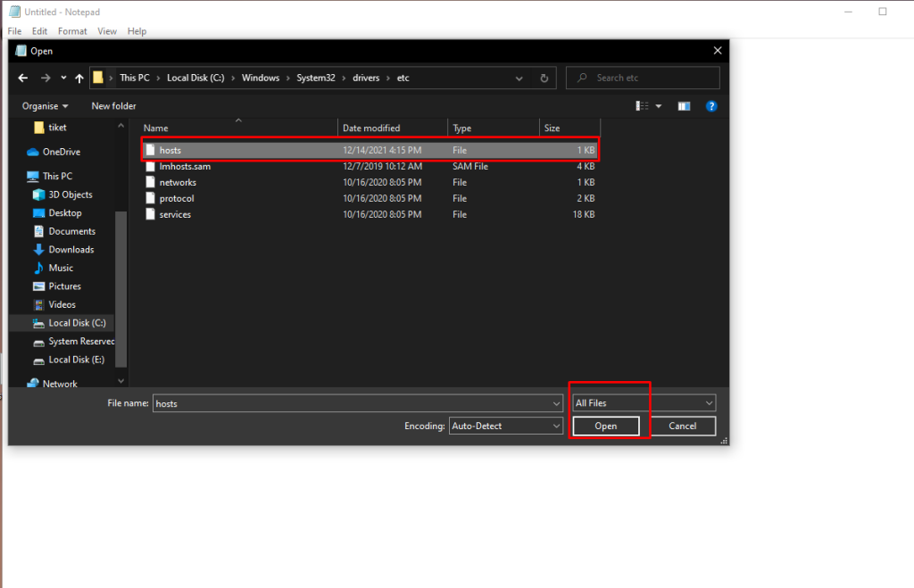Sort by Type column header

pyautogui.click(x=493, y=128)
